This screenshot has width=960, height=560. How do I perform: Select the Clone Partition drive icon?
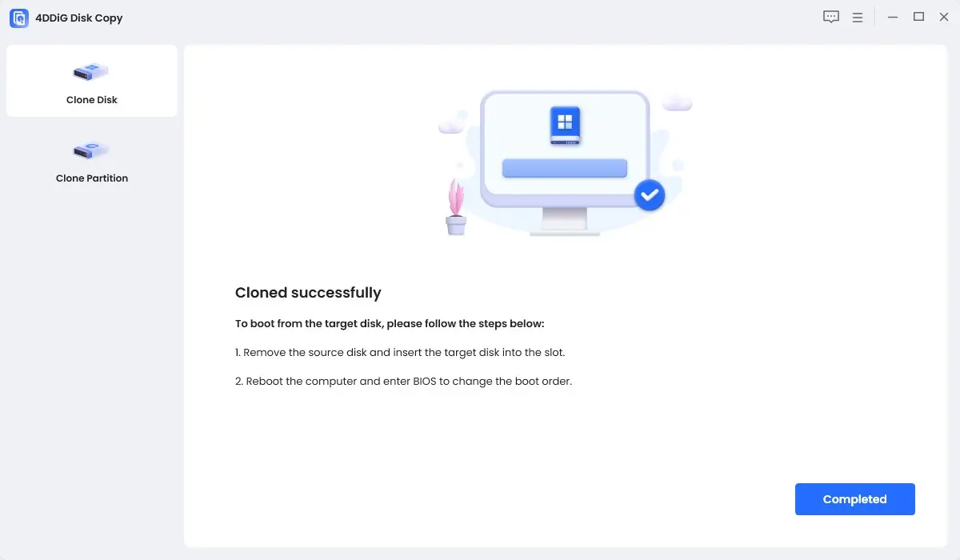click(91, 150)
